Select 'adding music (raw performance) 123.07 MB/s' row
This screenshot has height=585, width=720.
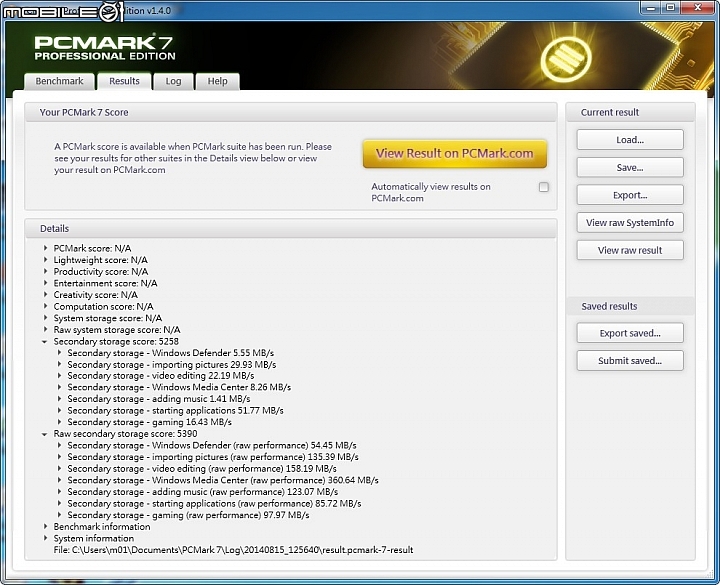tap(202, 492)
